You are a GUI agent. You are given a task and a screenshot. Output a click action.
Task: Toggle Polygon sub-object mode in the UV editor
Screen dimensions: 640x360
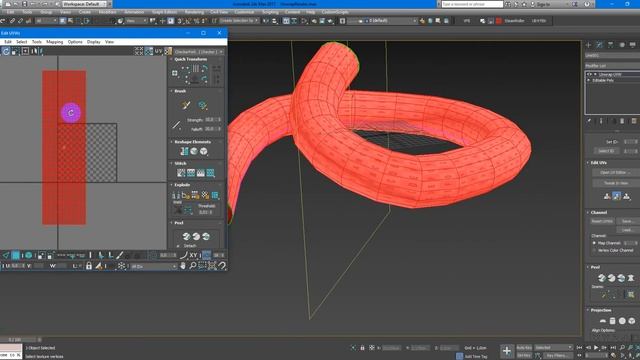click(16, 255)
